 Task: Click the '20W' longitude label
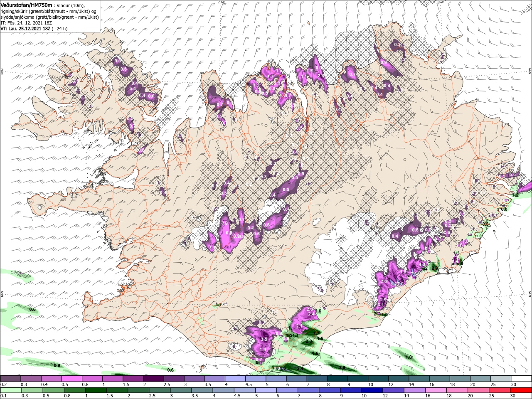[x=221, y=2]
